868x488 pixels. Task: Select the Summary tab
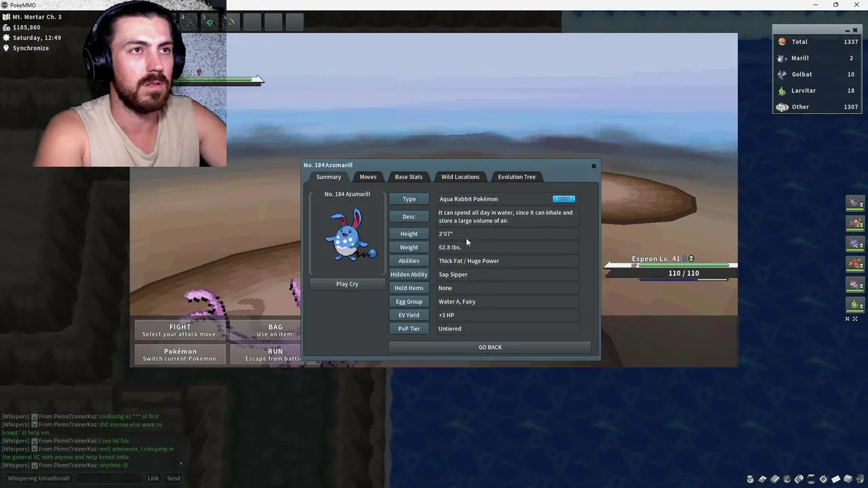pyautogui.click(x=328, y=177)
